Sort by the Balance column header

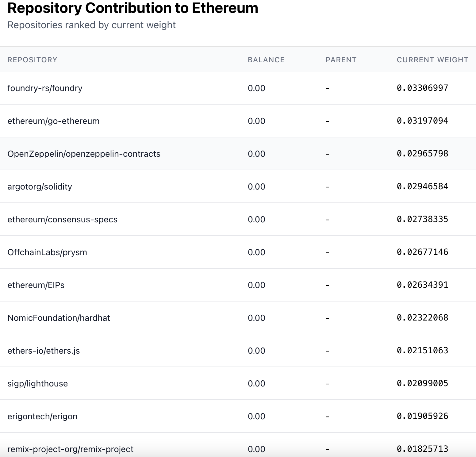pyautogui.click(x=266, y=60)
